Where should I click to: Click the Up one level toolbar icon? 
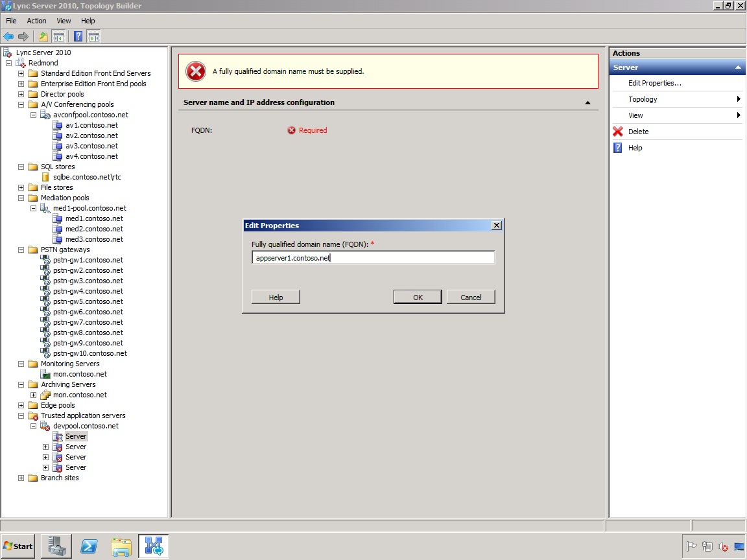click(43, 37)
